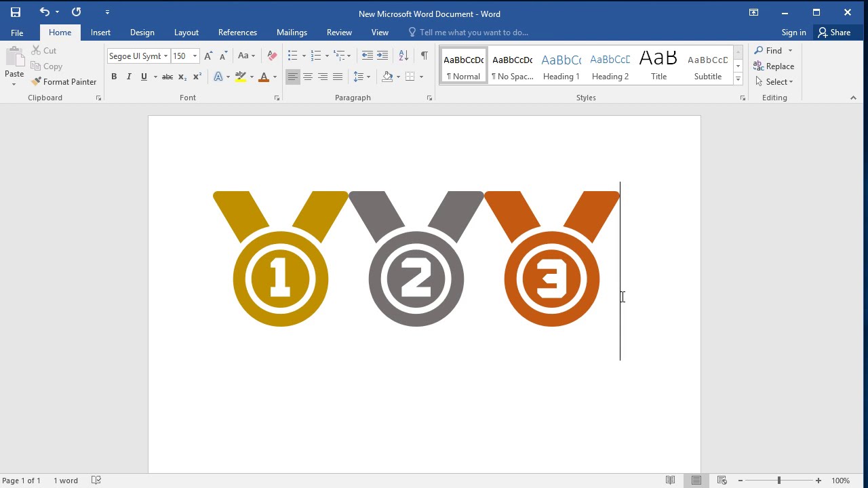The width and height of the screenshot is (868, 488).
Task: Open the Text Effects and Typography menu
Action: (220, 77)
